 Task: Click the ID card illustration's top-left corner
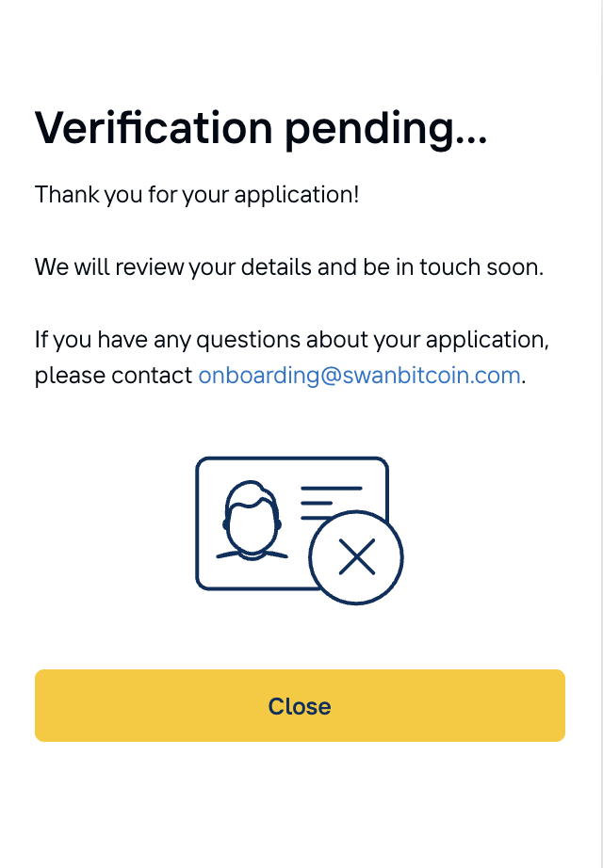pyautogui.click(x=201, y=462)
